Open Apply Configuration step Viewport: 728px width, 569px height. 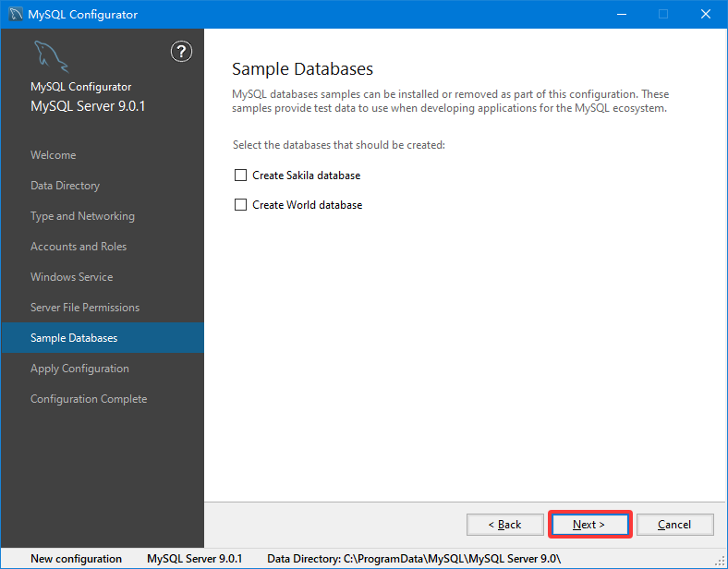(79, 369)
